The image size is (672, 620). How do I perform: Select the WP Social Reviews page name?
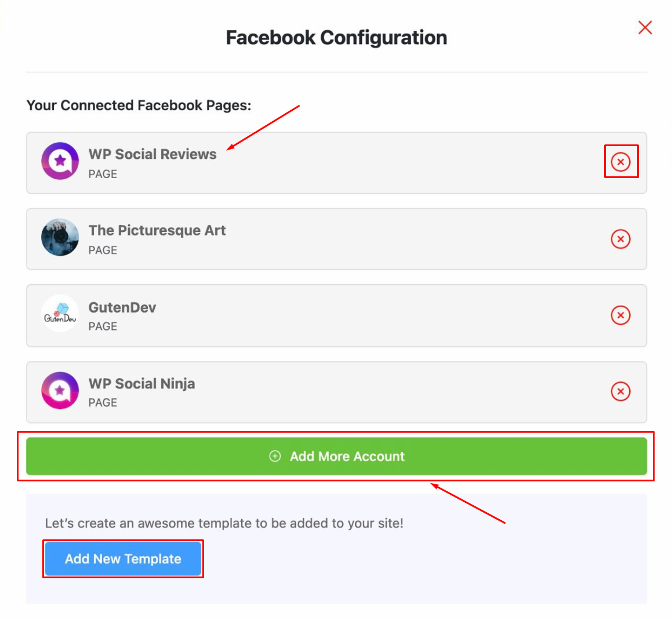[x=152, y=154]
